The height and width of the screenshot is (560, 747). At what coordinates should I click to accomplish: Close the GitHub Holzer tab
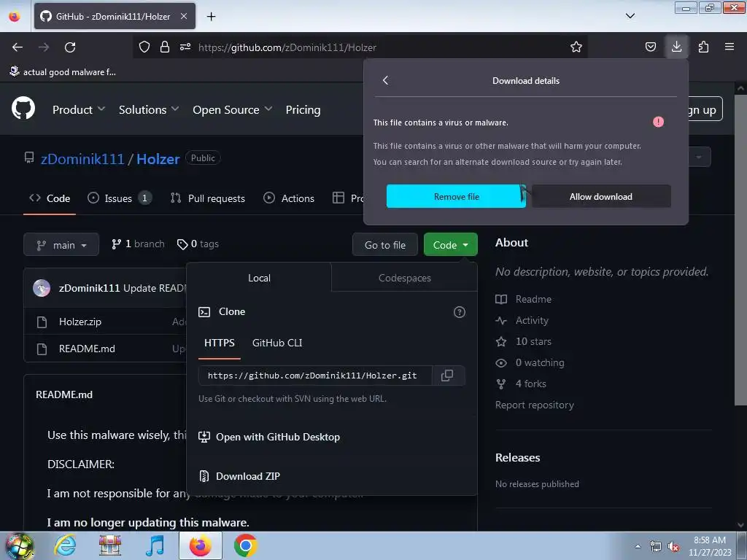(x=184, y=16)
